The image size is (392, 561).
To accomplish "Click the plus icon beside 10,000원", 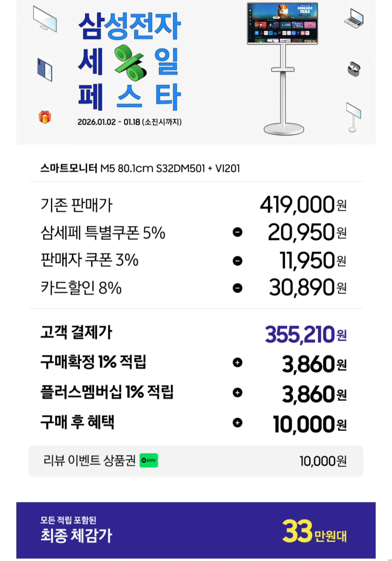I will [x=237, y=423].
